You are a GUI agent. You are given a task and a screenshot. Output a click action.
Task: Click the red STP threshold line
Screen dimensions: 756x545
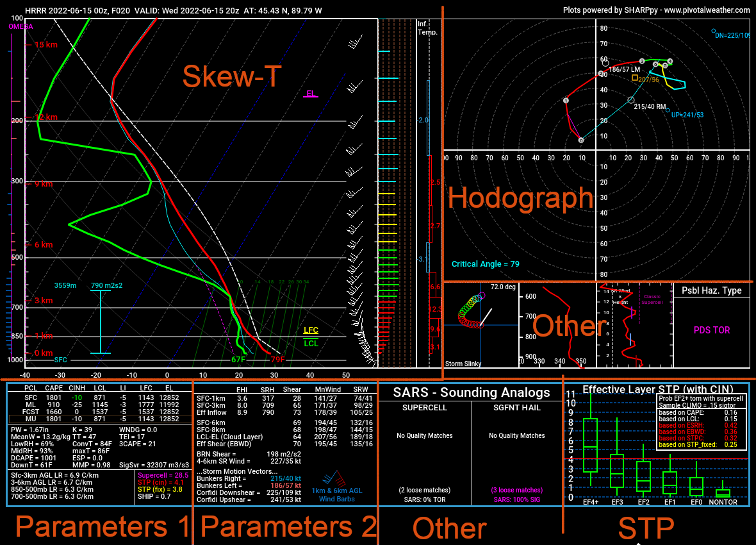click(x=641, y=457)
